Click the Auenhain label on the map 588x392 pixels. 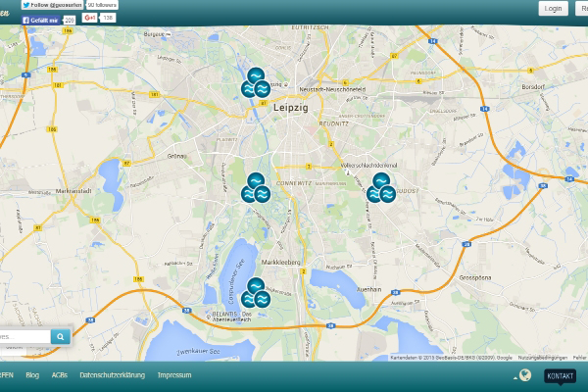(368, 290)
